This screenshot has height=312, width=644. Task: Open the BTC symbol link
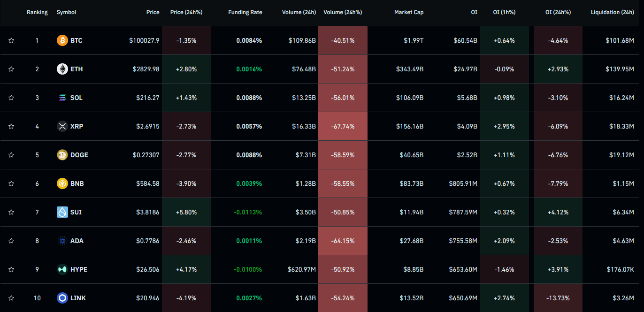(x=76, y=41)
